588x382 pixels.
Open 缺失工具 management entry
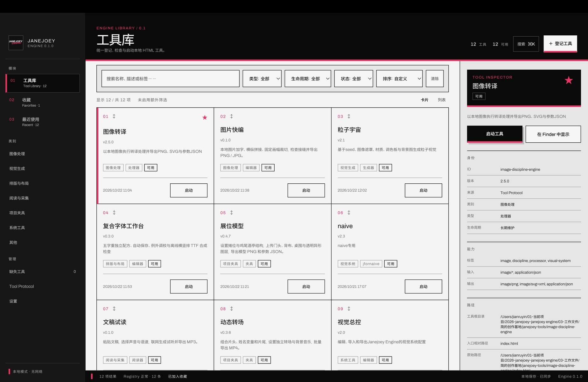(x=43, y=272)
